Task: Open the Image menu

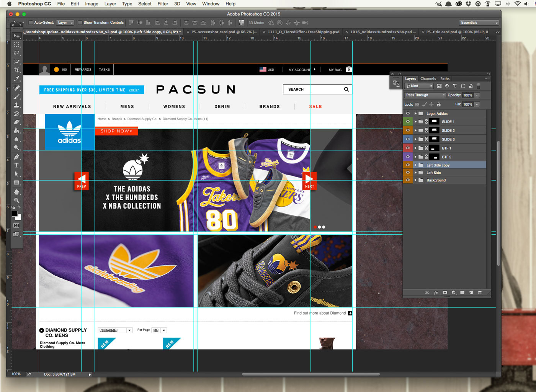Action: click(92, 4)
